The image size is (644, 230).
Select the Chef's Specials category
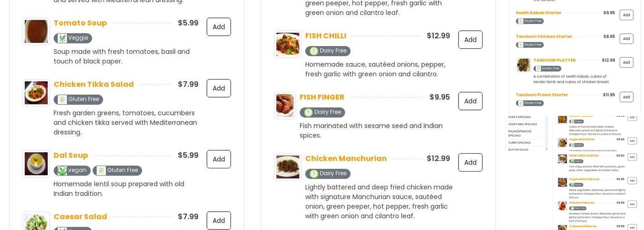click(519, 117)
